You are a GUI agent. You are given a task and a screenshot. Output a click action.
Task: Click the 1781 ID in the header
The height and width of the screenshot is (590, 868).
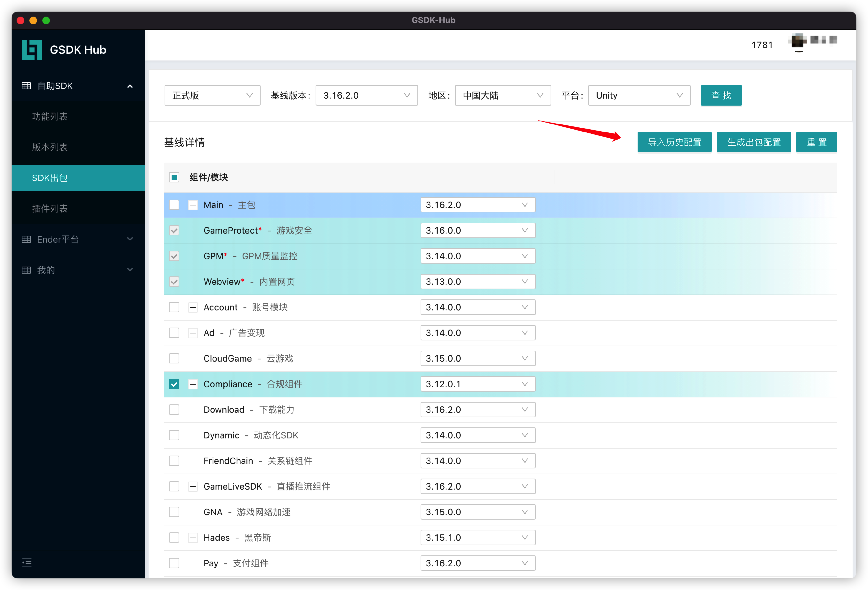click(x=762, y=45)
